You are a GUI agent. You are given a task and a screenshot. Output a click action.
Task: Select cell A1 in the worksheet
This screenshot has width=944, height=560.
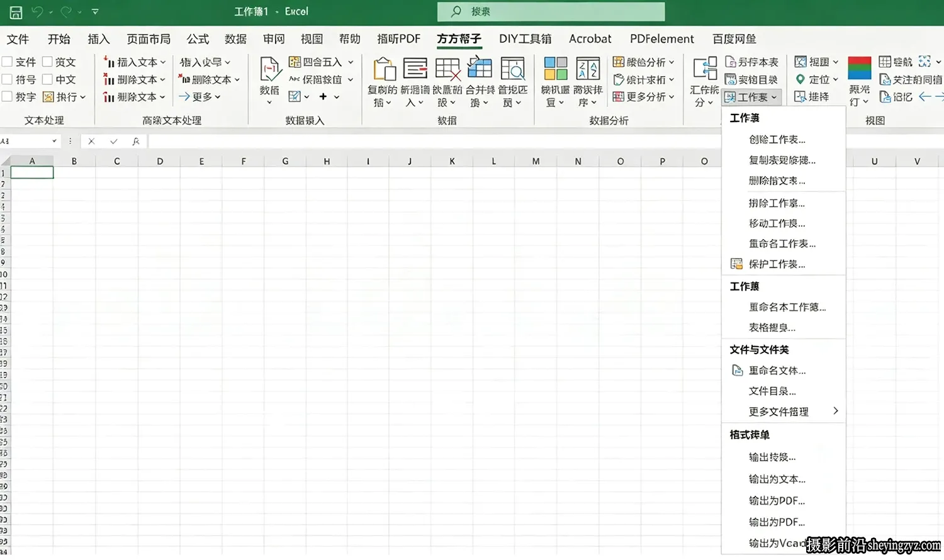pyautogui.click(x=32, y=172)
